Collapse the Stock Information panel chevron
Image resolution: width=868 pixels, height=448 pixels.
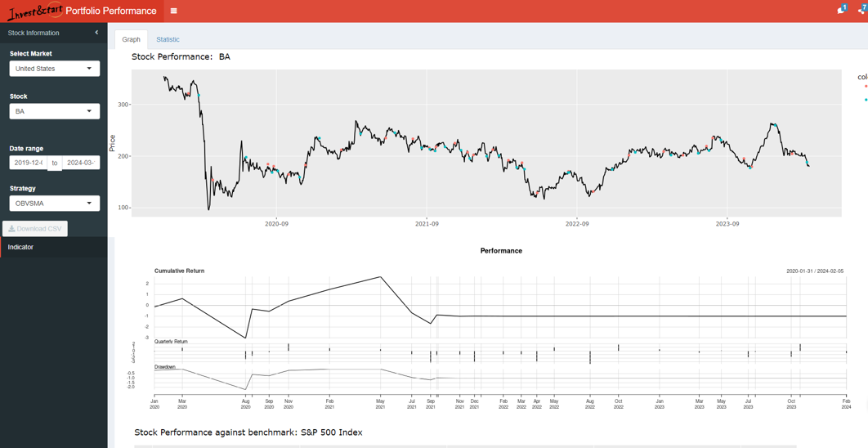[96, 33]
